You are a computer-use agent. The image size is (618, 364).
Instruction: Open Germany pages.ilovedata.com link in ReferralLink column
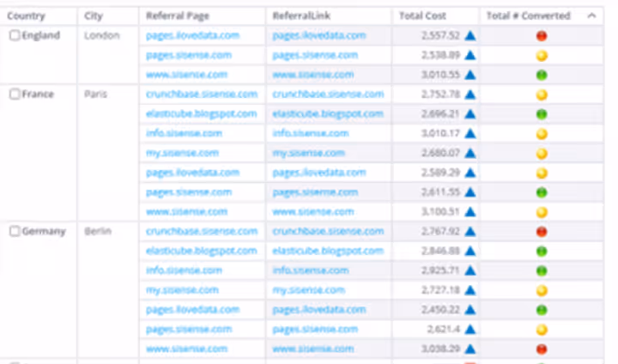point(319,310)
